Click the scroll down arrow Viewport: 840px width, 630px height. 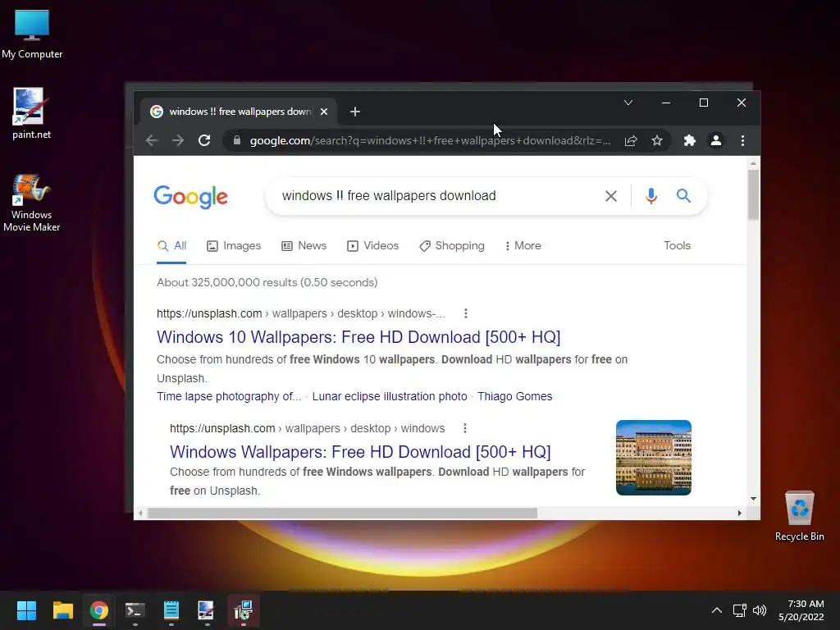click(753, 498)
